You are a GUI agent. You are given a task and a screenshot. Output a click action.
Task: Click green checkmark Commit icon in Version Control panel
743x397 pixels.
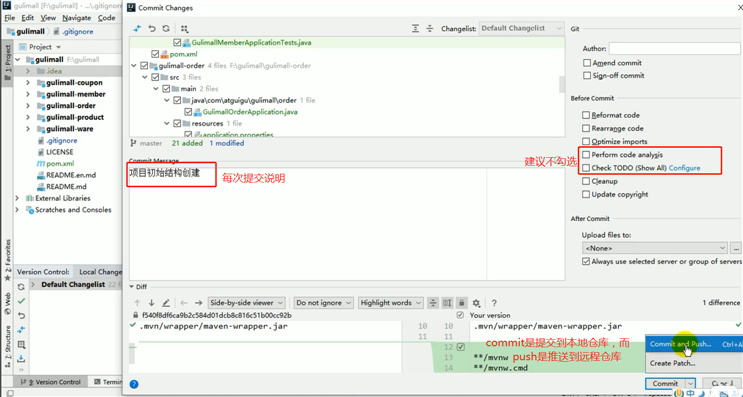point(21,301)
